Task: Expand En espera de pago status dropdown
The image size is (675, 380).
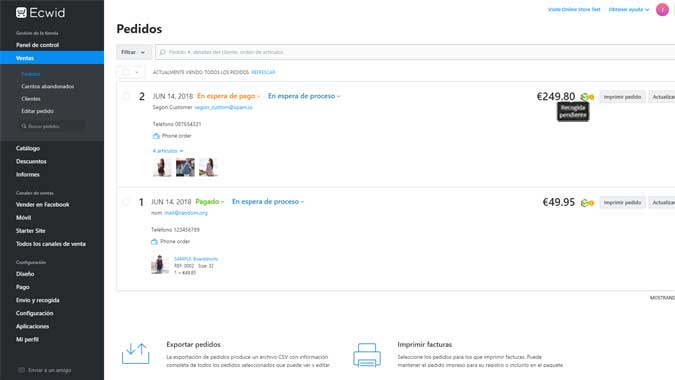Action: [x=229, y=96]
